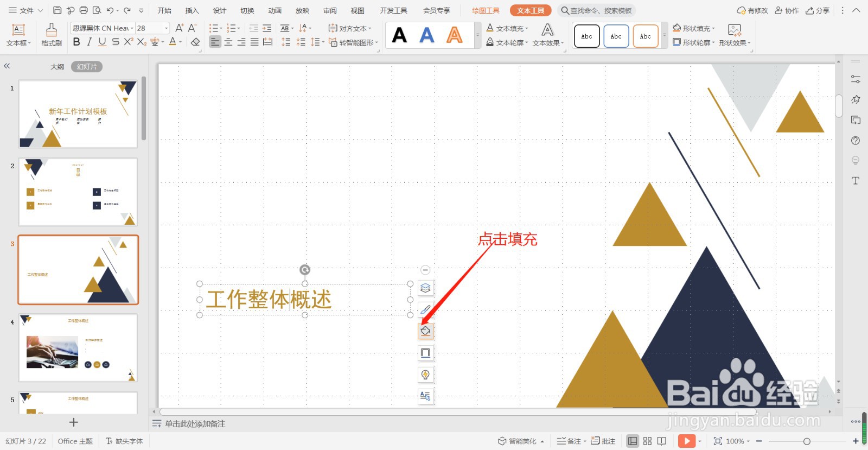Select slide 4 thumbnail

[78, 348]
